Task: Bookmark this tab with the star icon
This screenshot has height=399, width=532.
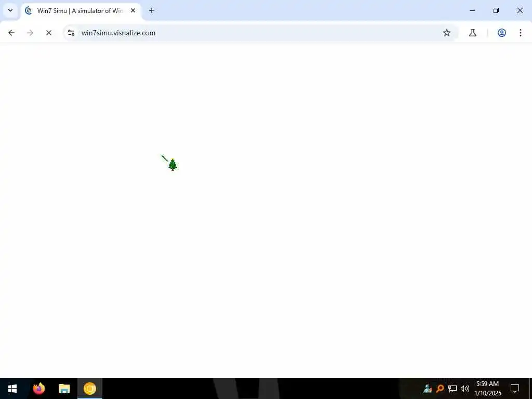Action: coord(447,33)
